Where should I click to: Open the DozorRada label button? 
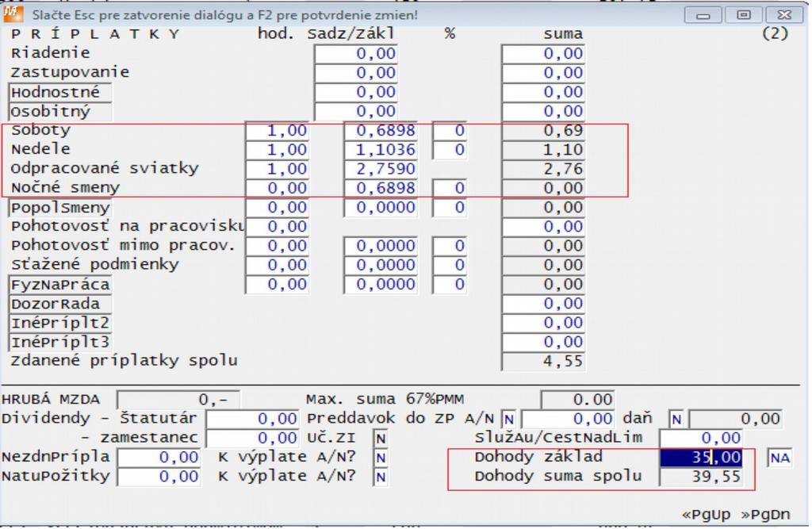pyautogui.click(x=60, y=304)
